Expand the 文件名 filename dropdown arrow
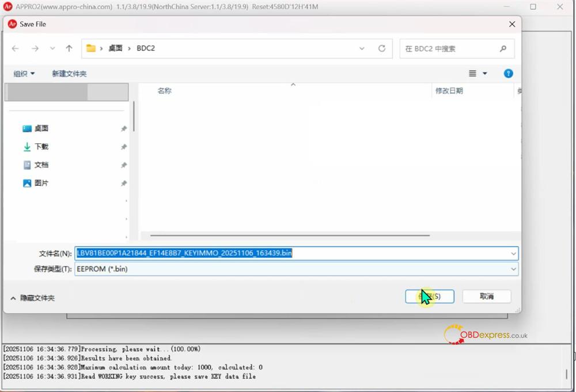The width and height of the screenshot is (576, 392). [x=513, y=253]
